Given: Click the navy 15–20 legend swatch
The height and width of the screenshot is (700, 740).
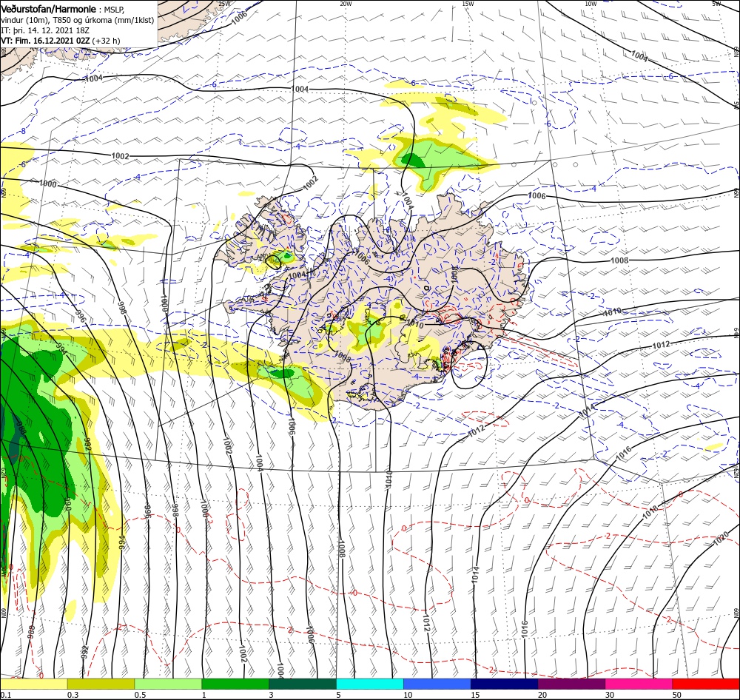Looking at the screenshot, I should pos(504,684).
